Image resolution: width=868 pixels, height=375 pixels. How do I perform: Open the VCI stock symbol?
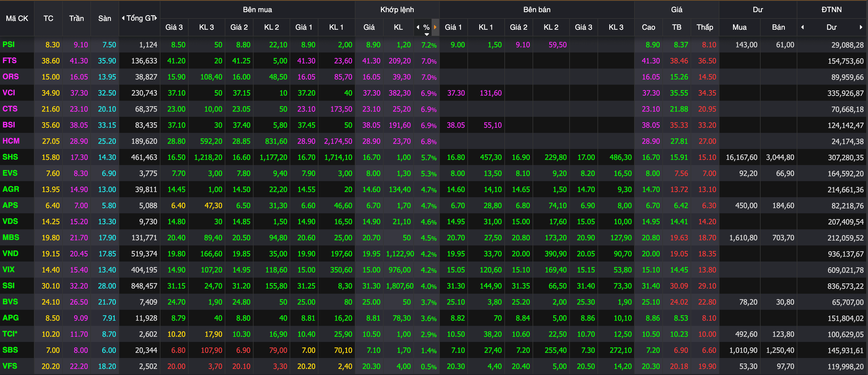9,93
